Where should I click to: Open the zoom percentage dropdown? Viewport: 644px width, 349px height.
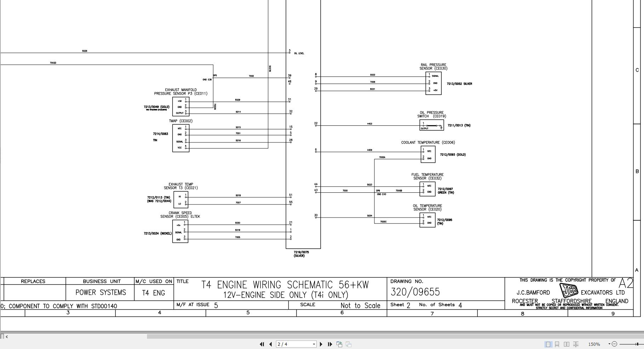[x=609, y=344]
